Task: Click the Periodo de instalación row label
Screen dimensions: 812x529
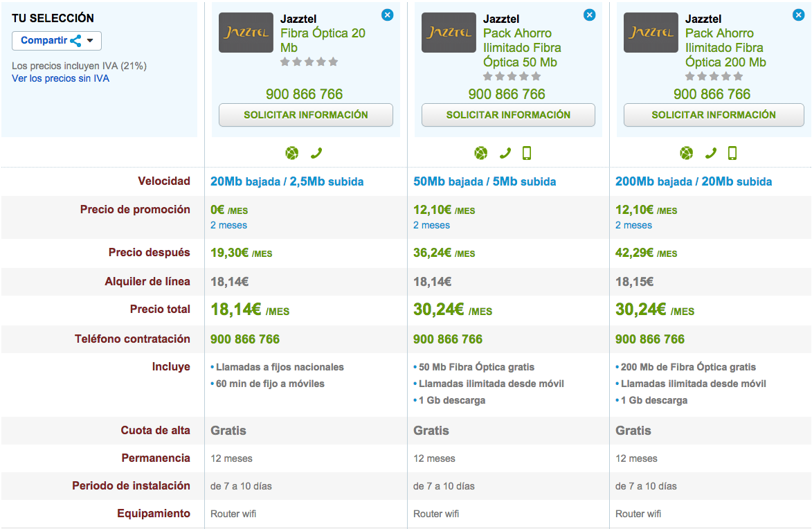Action: pyautogui.click(x=131, y=486)
